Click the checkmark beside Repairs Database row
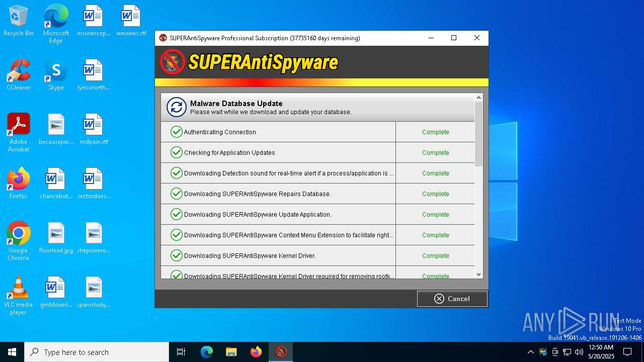The height and width of the screenshot is (362, 644). tap(176, 194)
